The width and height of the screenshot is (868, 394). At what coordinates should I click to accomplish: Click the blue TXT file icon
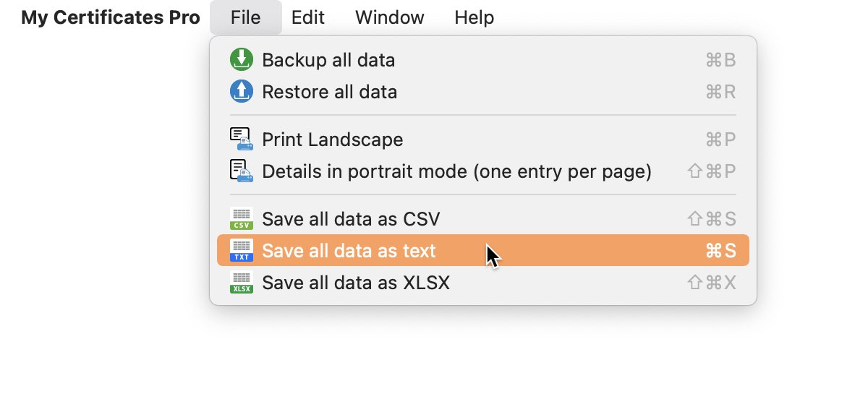(x=241, y=250)
